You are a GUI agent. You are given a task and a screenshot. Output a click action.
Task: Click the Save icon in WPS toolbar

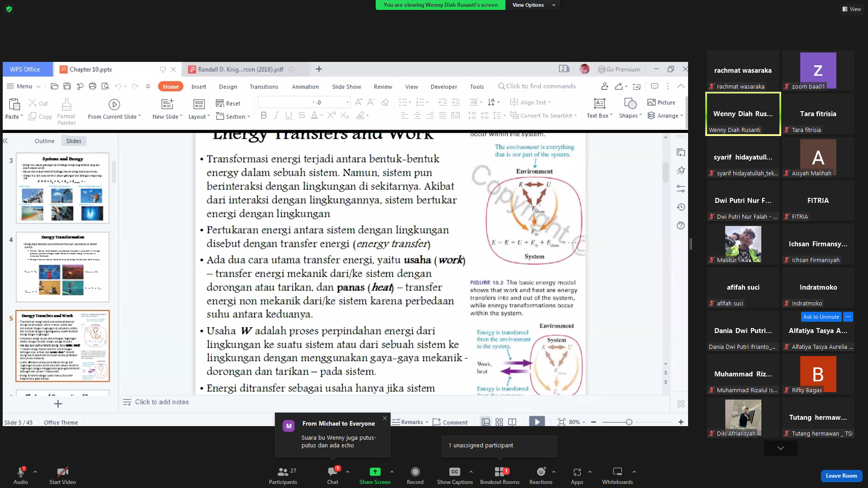pos(67,86)
